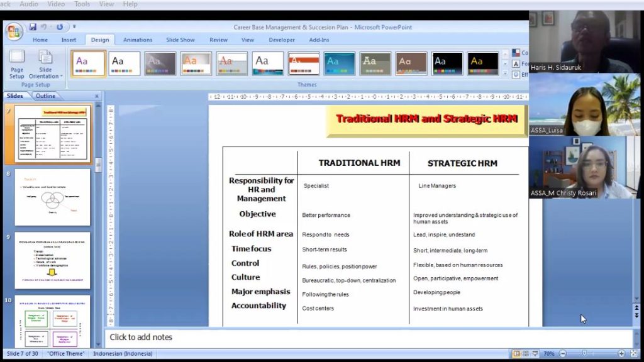Apply the black theme with yellow Aa

tap(483, 63)
